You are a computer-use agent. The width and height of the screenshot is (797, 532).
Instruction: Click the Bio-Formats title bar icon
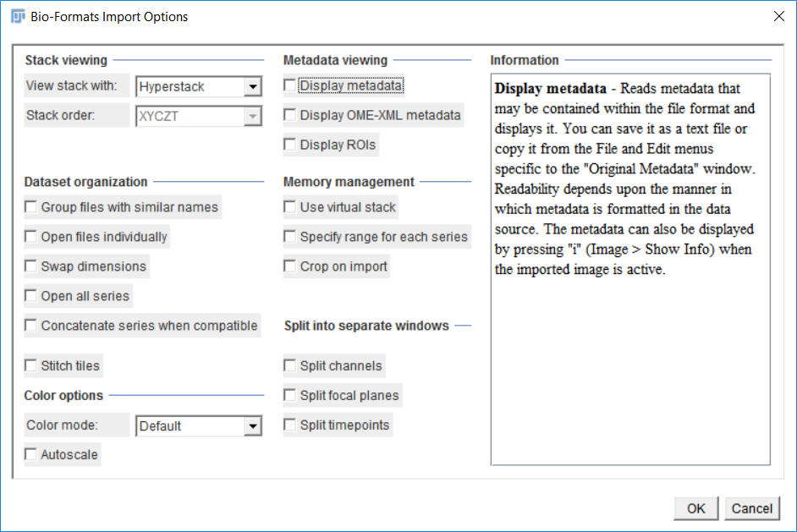pos(18,17)
